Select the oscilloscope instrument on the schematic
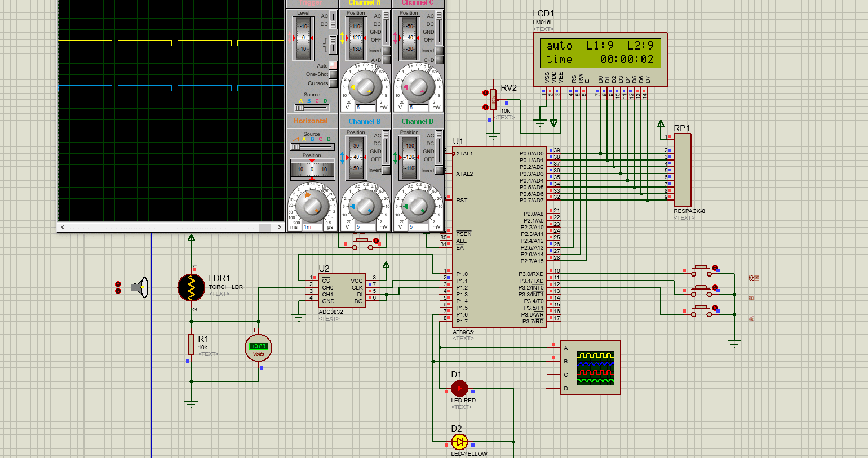This screenshot has width=868, height=458. tap(590, 368)
